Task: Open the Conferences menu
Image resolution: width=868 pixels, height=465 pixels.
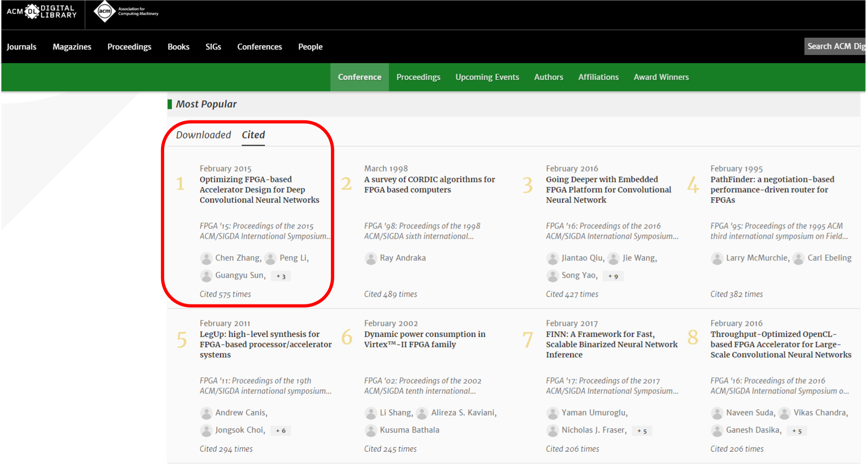Action: pyautogui.click(x=259, y=46)
